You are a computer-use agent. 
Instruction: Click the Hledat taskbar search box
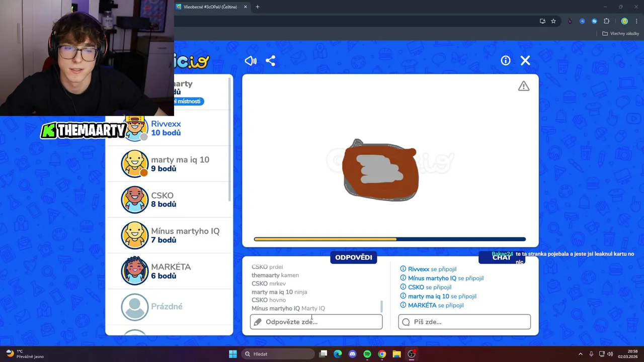[278, 354]
